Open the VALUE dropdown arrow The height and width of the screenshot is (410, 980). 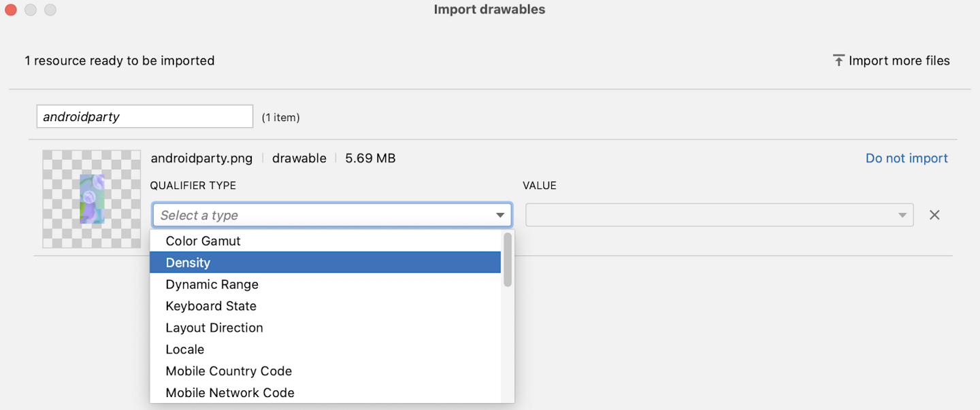(x=902, y=216)
